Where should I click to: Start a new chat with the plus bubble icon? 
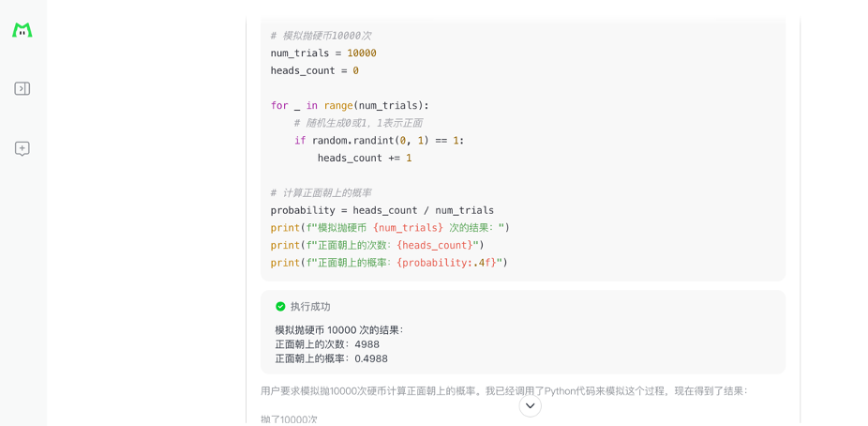click(x=22, y=148)
